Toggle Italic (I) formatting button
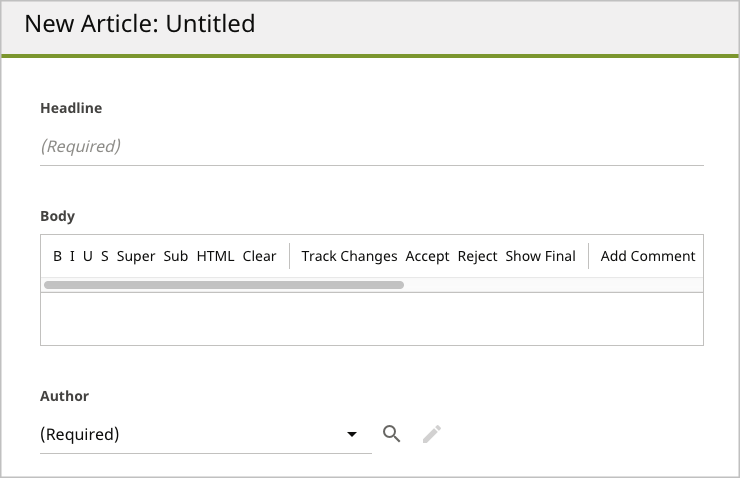 pos(72,256)
